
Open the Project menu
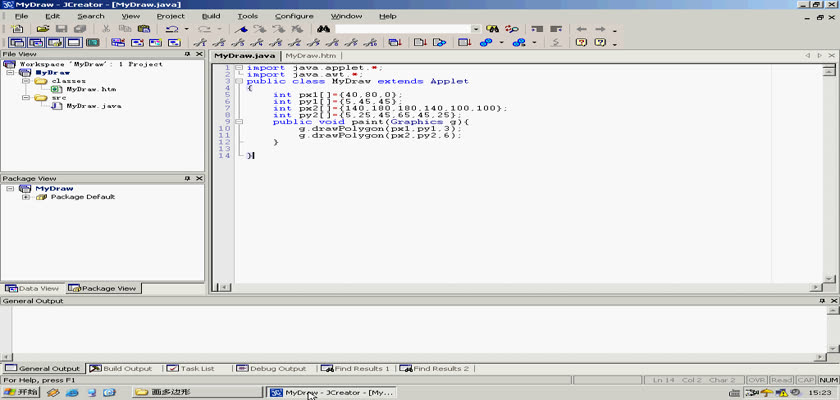[x=170, y=16]
